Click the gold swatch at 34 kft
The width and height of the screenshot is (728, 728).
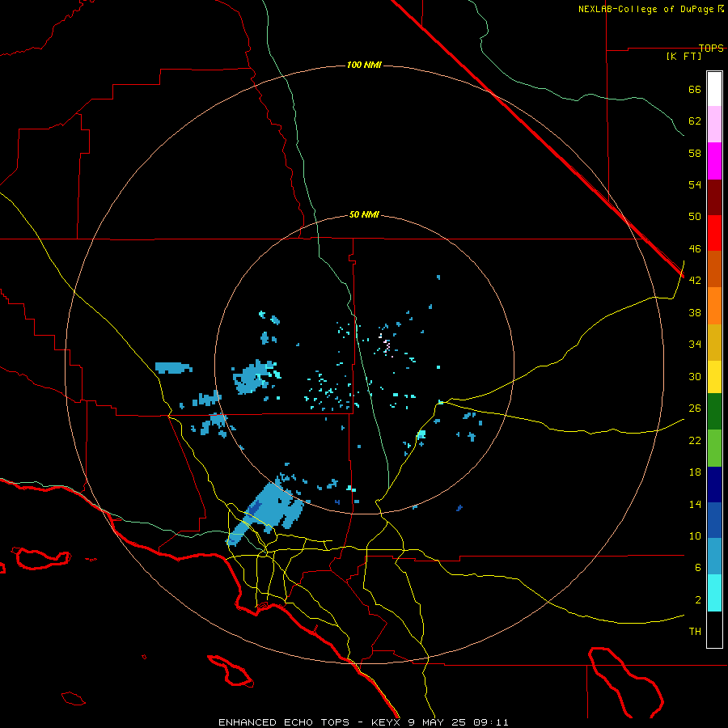pos(714,342)
